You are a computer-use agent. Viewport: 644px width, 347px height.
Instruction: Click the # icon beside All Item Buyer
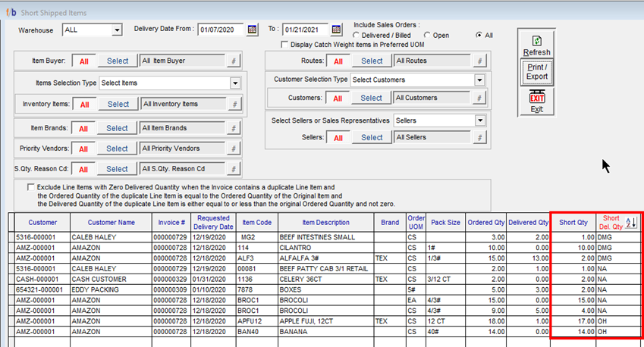point(234,61)
